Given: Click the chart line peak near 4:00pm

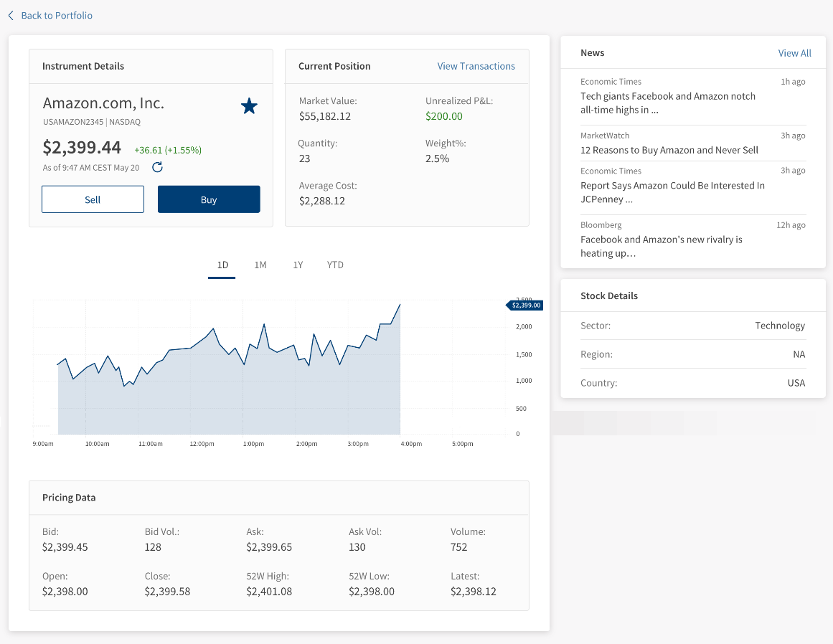Looking at the screenshot, I should (x=400, y=305).
